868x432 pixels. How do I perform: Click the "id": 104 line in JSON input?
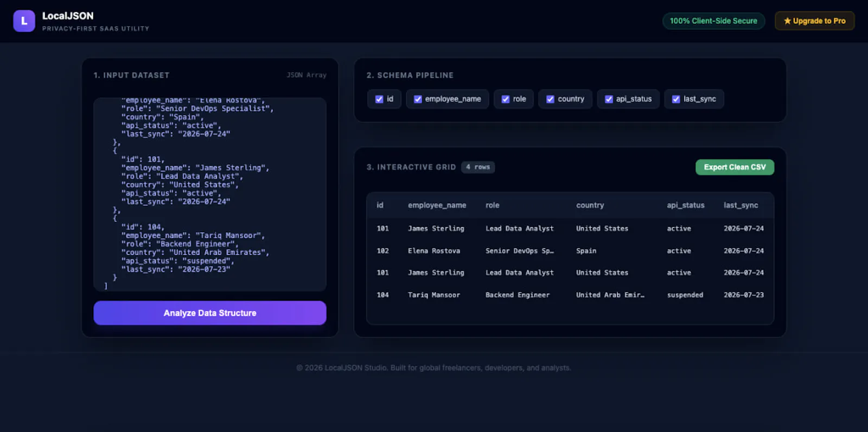[x=143, y=227]
